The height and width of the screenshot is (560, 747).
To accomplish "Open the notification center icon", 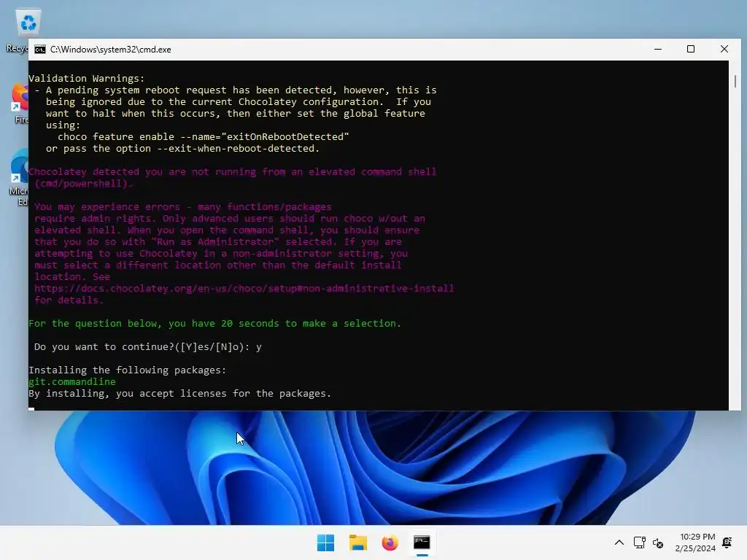I will click(x=727, y=542).
